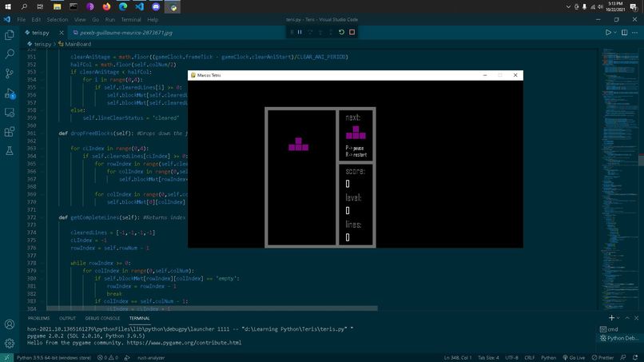Image resolution: width=644 pixels, height=362 pixels.
Task: Switch to the OUTPUT panel tab
Action: point(67,318)
